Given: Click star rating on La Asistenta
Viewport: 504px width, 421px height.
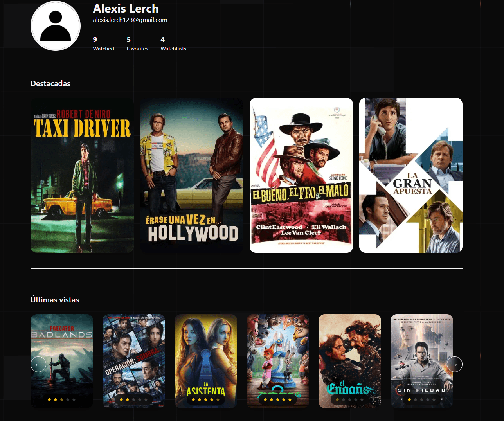Looking at the screenshot, I should pos(206,399).
